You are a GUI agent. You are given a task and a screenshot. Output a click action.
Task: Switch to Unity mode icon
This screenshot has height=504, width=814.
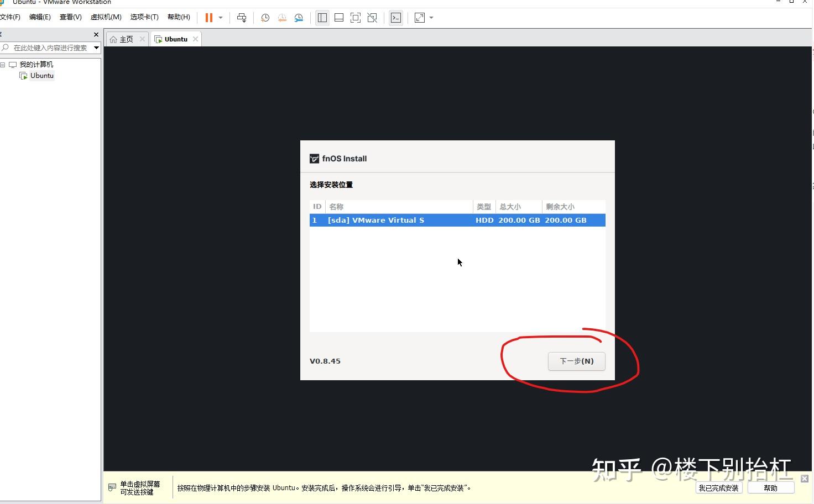coord(372,18)
